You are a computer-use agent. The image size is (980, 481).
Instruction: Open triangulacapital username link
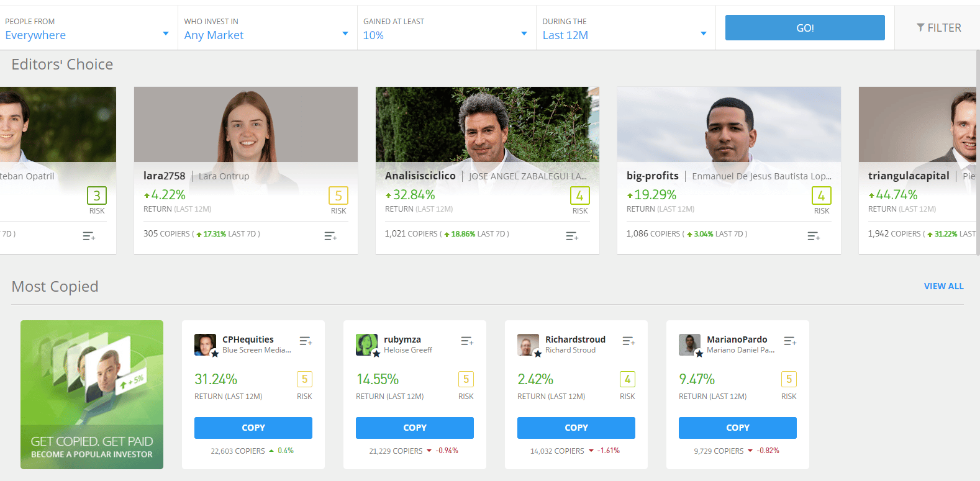909,176
